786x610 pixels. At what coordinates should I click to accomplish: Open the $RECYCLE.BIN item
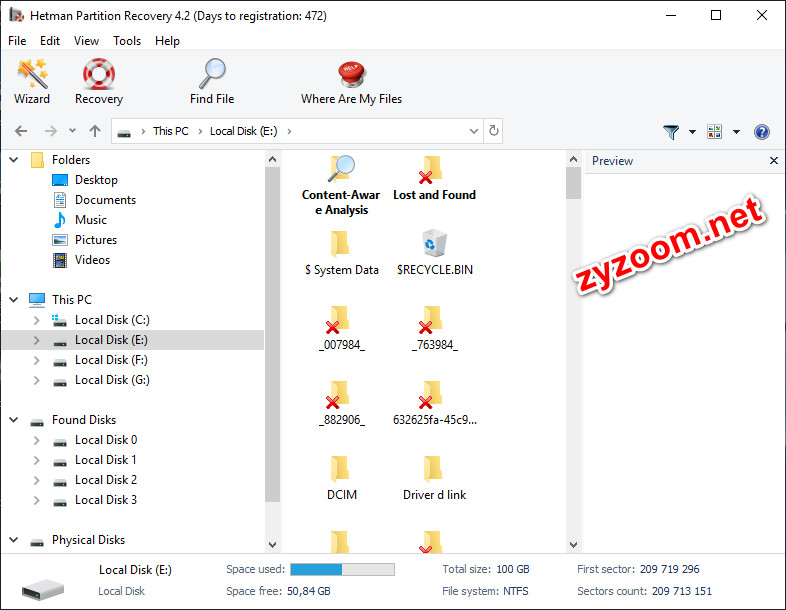(434, 253)
